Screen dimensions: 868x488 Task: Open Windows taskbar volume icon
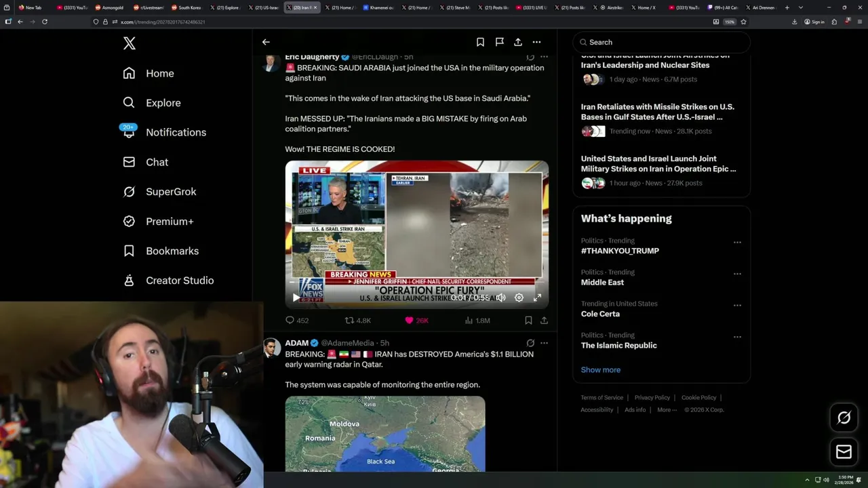tap(826, 480)
